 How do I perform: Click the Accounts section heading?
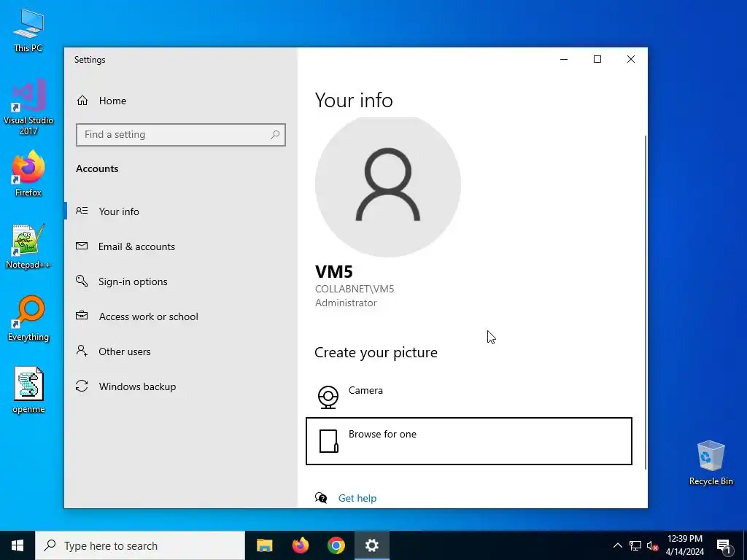click(x=97, y=168)
